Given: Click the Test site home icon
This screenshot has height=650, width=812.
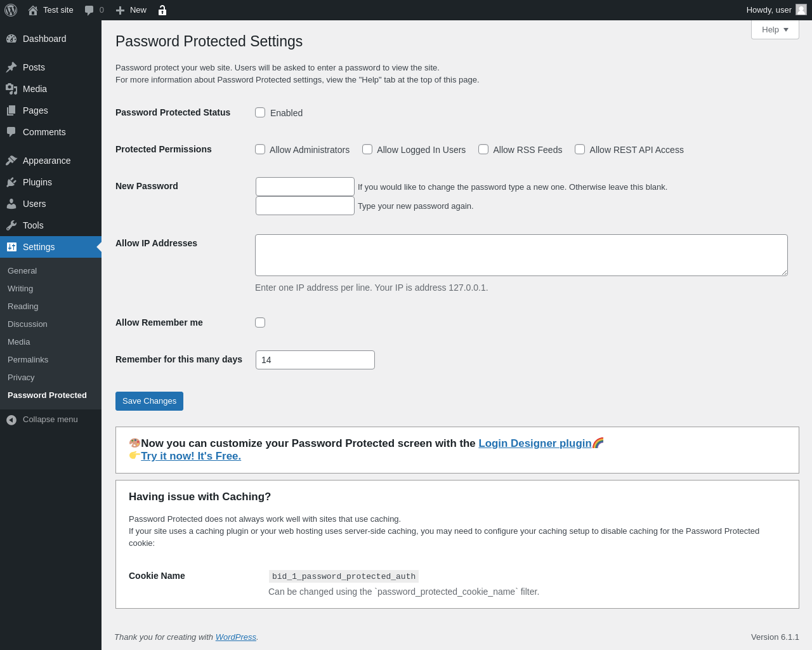Looking at the screenshot, I should [33, 10].
